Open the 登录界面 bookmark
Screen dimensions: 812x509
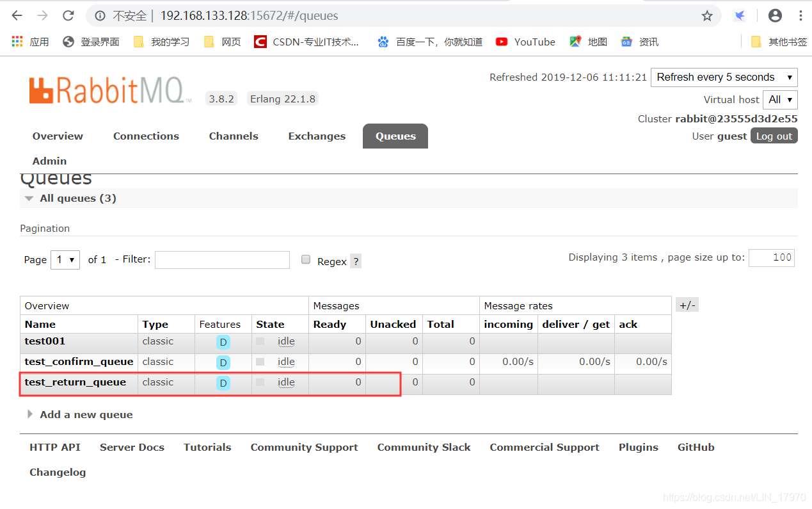(91, 42)
